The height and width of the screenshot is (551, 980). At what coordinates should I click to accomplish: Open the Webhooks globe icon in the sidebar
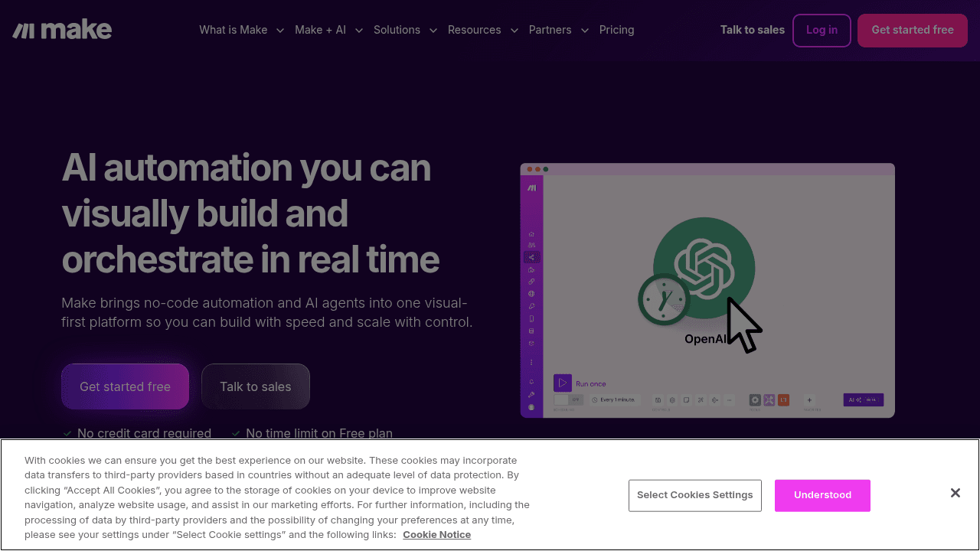tap(532, 293)
